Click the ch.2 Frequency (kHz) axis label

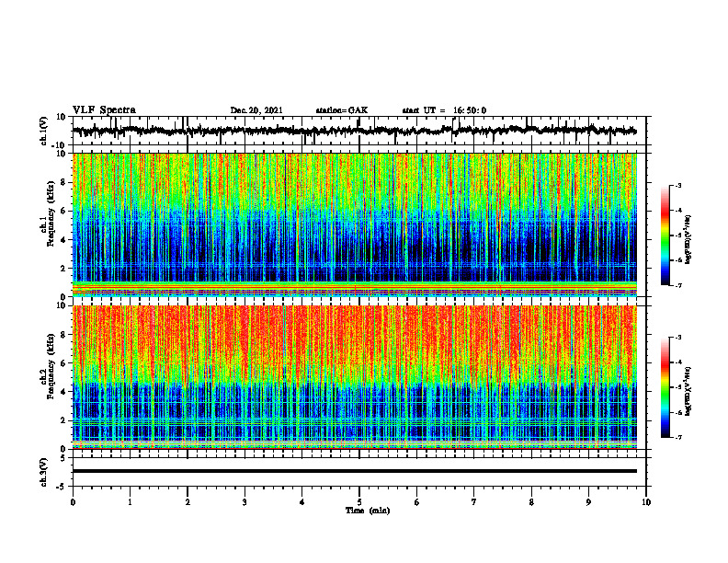(49, 367)
